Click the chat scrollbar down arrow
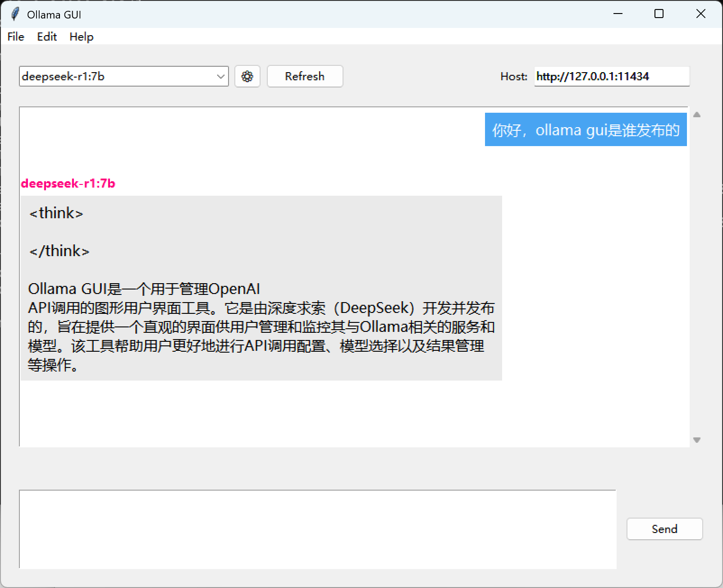Screen dimensions: 723x588 tap(697, 440)
